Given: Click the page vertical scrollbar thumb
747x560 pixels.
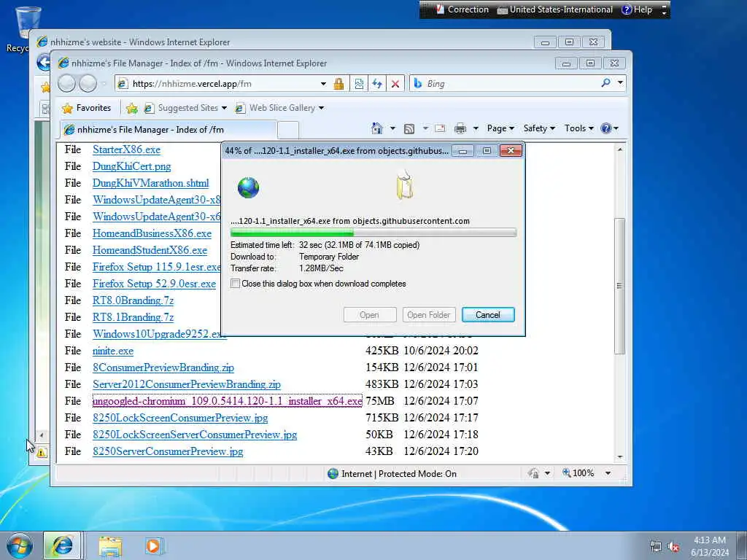Looking at the screenshot, I should coord(619,286).
